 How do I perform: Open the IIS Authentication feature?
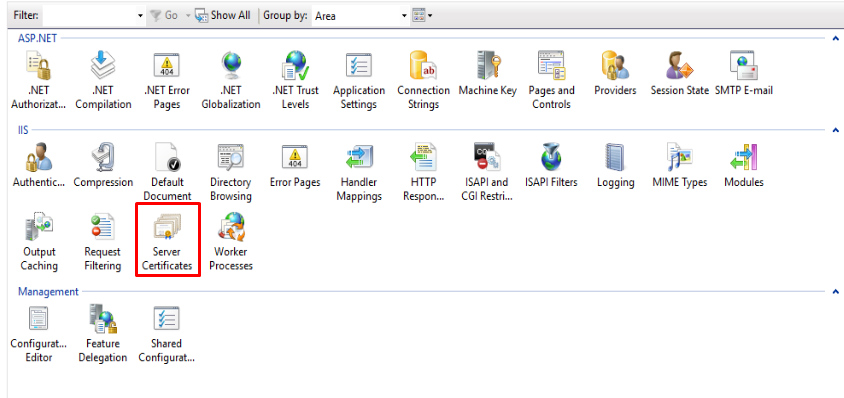point(39,166)
